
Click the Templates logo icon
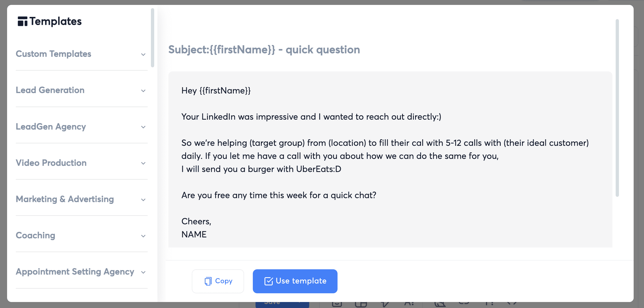22,21
